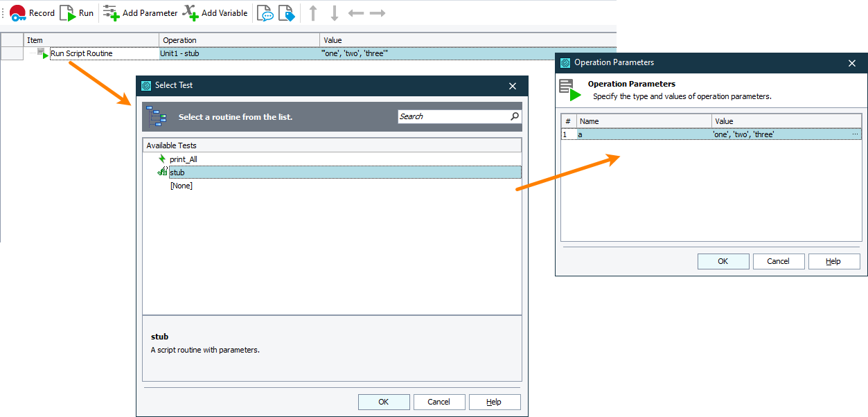Select stub routine in Available Tests

(345, 172)
